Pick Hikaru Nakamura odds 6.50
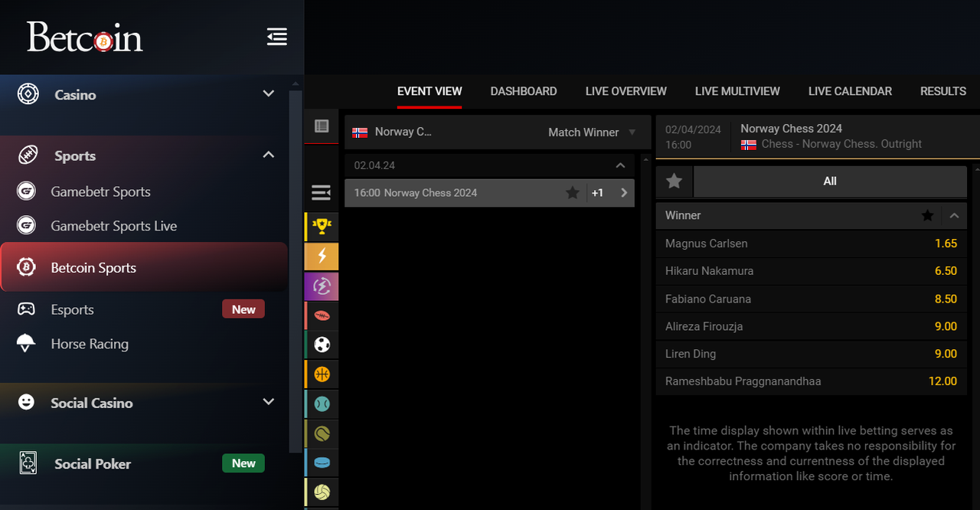Screen dimensions: 980x510 pyautogui.click(x=811, y=271)
